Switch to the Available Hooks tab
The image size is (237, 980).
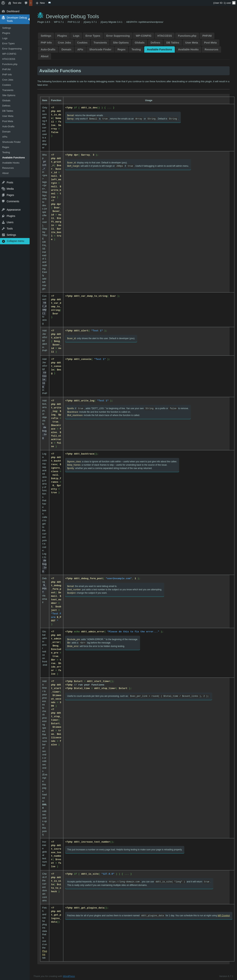(188, 49)
